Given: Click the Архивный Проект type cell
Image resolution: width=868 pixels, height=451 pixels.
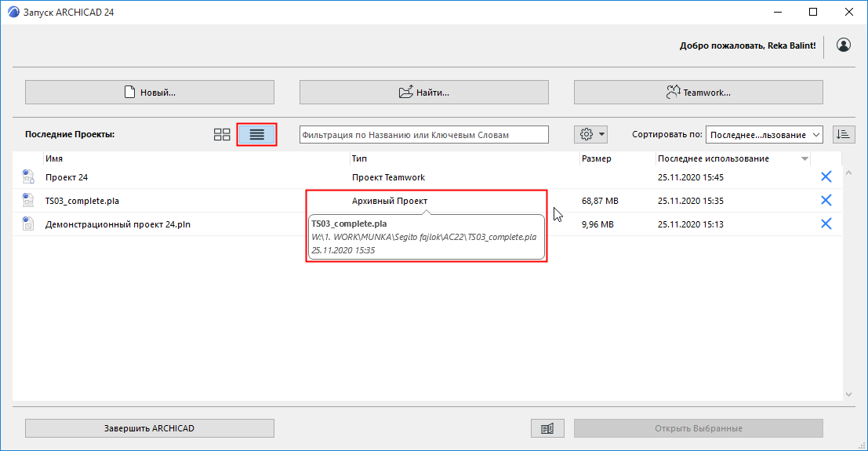Looking at the screenshot, I should click(390, 201).
